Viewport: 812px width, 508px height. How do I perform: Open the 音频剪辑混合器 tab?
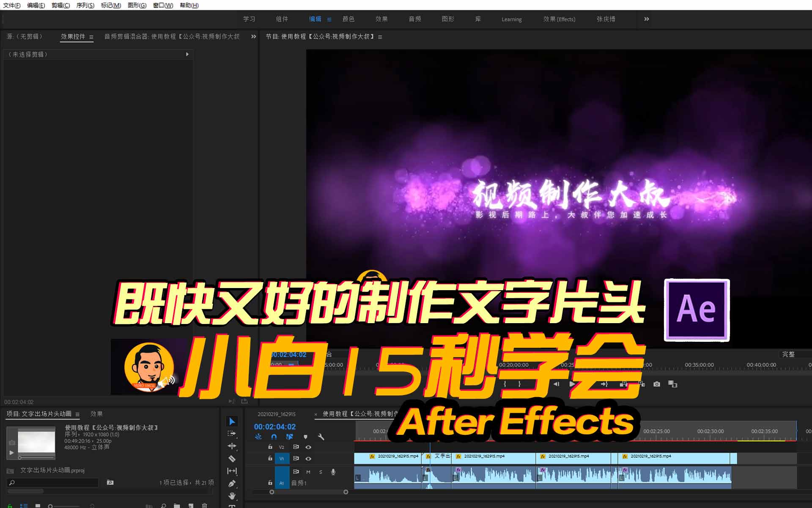[x=172, y=36]
